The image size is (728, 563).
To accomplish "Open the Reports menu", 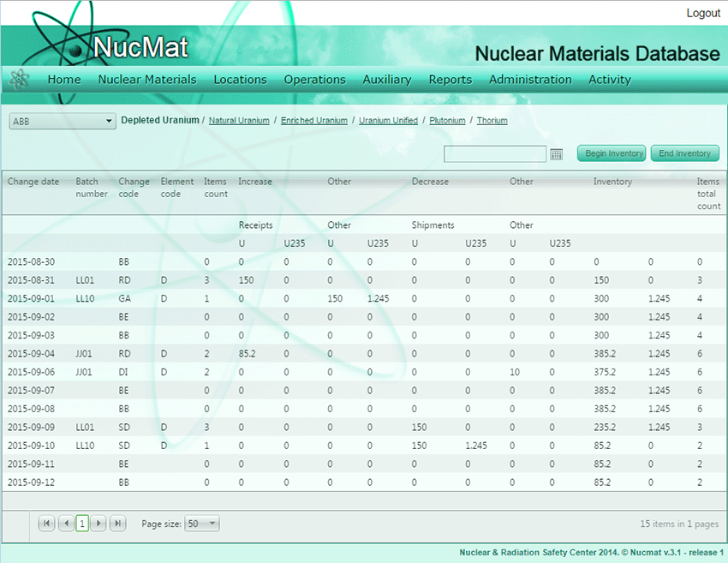I will tap(450, 80).
